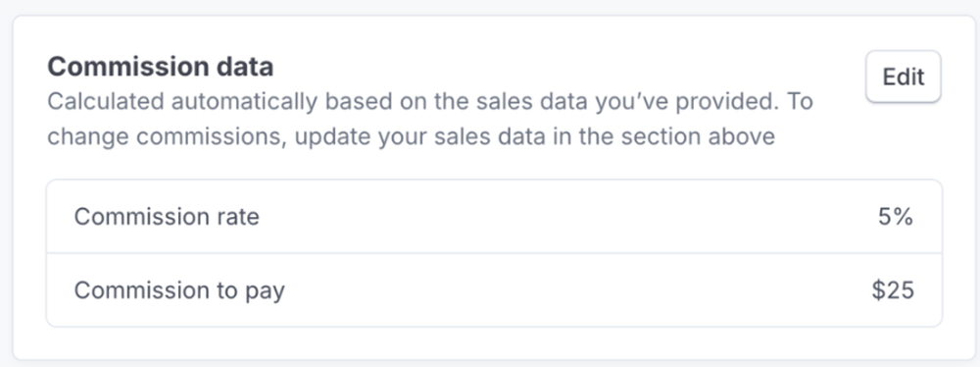Image resolution: width=980 pixels, height=367 pixels.
Task: Click the word 'Calculated' in the description
Action: [x=106, y=101]
